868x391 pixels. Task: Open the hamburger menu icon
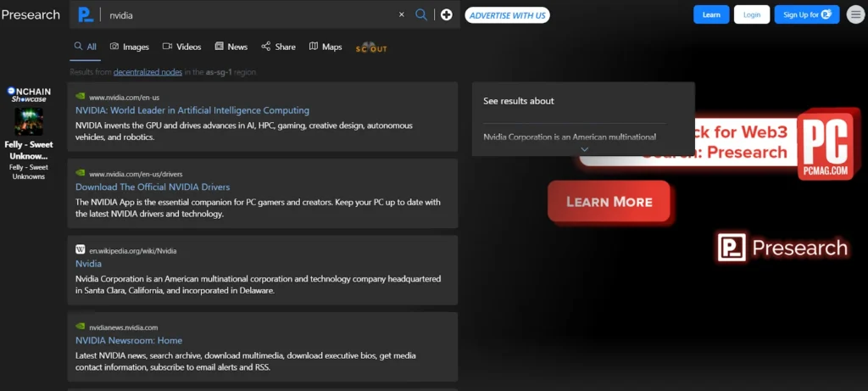[x=854, y=14]
